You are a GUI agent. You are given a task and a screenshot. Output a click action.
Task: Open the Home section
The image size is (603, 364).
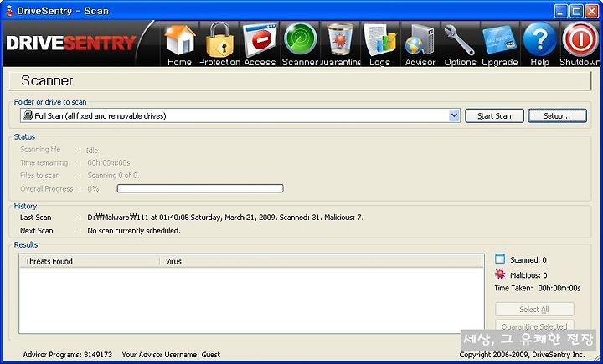pos(179,44)
